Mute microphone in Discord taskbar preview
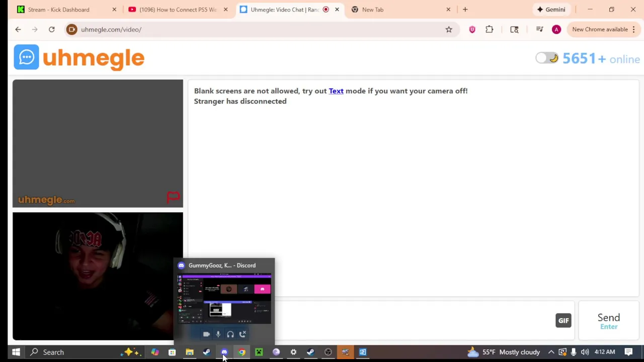 coord(218,334)
